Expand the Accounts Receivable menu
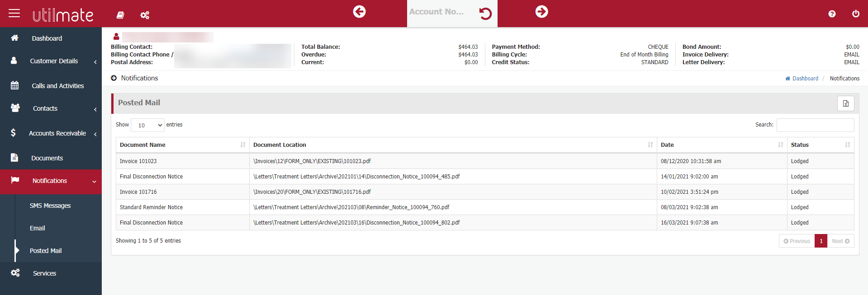868x295 pixels. click(57, 133)
